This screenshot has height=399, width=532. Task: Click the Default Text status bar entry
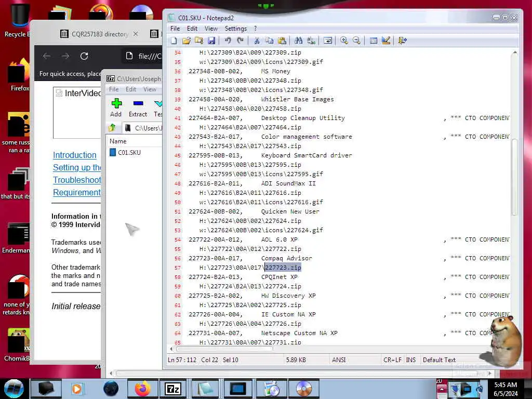(x=439, y=360)
